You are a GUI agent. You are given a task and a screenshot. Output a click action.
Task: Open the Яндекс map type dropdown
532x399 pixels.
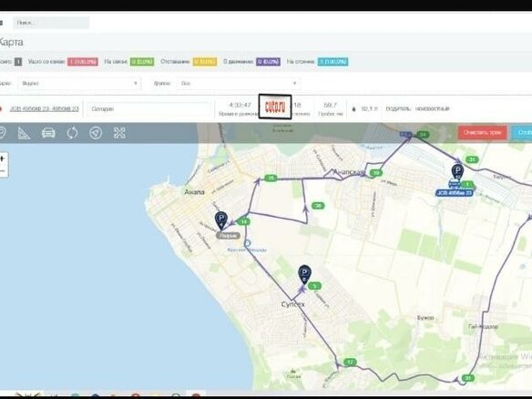pos(79,83)
